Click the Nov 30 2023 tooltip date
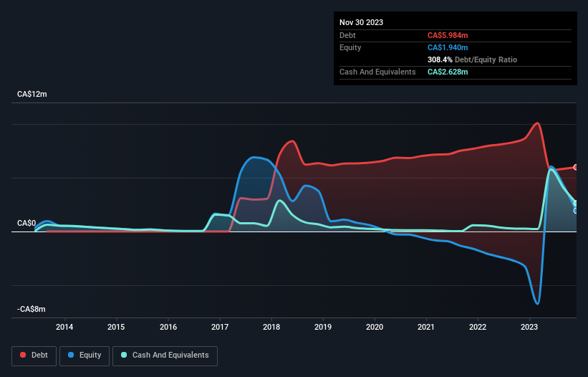 (361, 22)
